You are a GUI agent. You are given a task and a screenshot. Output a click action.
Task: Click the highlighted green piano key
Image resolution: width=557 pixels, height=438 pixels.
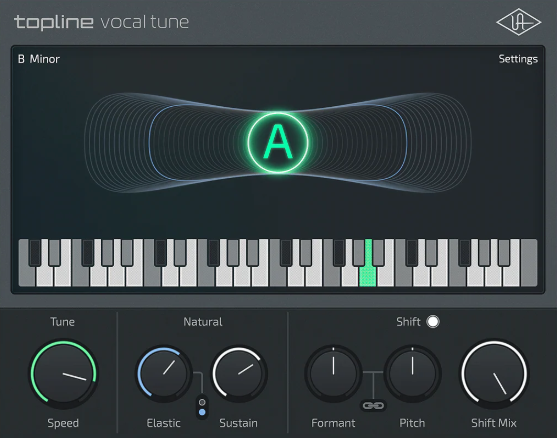(x=368, y=277)
